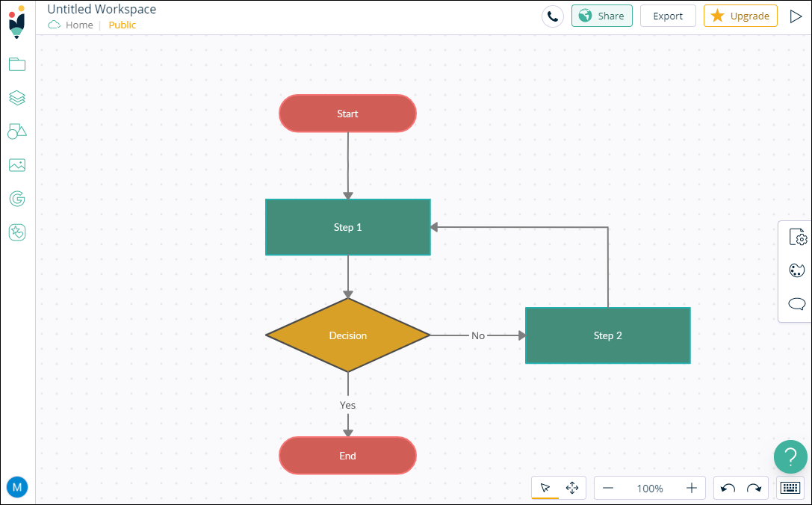Open the folder panel in left sidebar
The image size is (812, 505).
pos(17,64)
